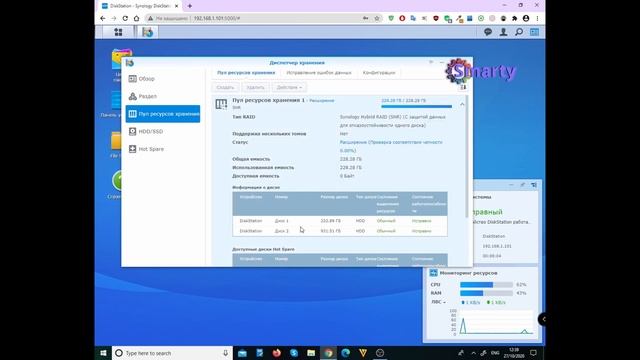
Task: Click the black side-panel arrow at right edge
Action: point(542,319)
